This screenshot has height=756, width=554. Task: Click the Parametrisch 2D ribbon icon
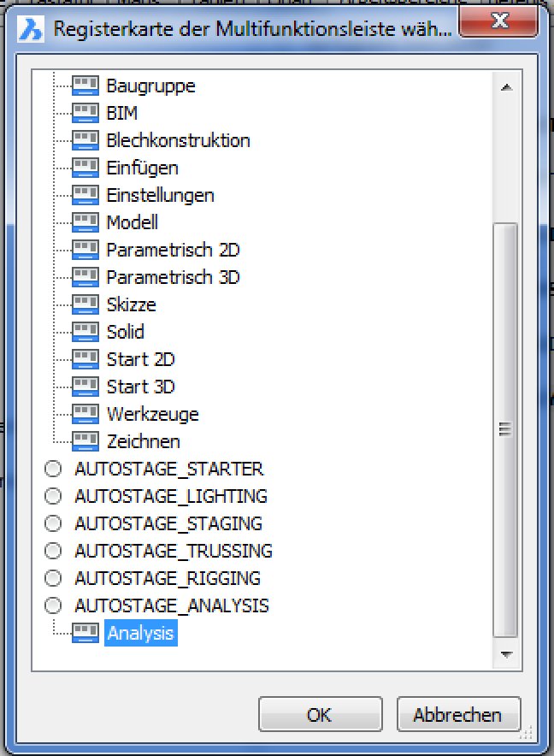[x=84, y=250]
